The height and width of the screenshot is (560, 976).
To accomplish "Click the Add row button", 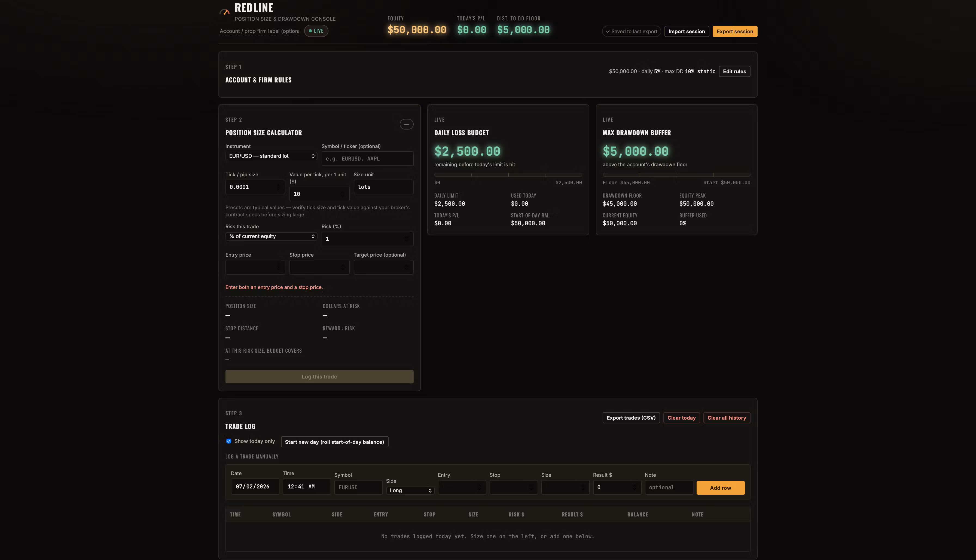I will pyautogui.click(x=721, y=488).
